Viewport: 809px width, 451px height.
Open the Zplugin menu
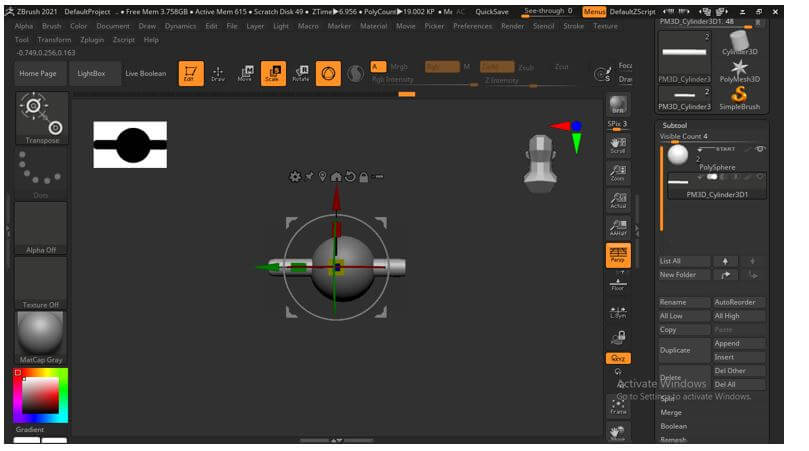coord(92,40)
